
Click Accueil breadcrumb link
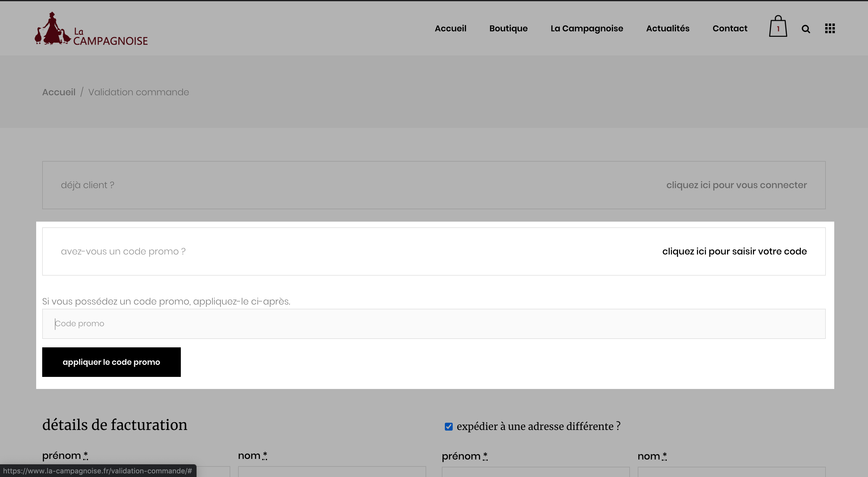tap(59, 92)
